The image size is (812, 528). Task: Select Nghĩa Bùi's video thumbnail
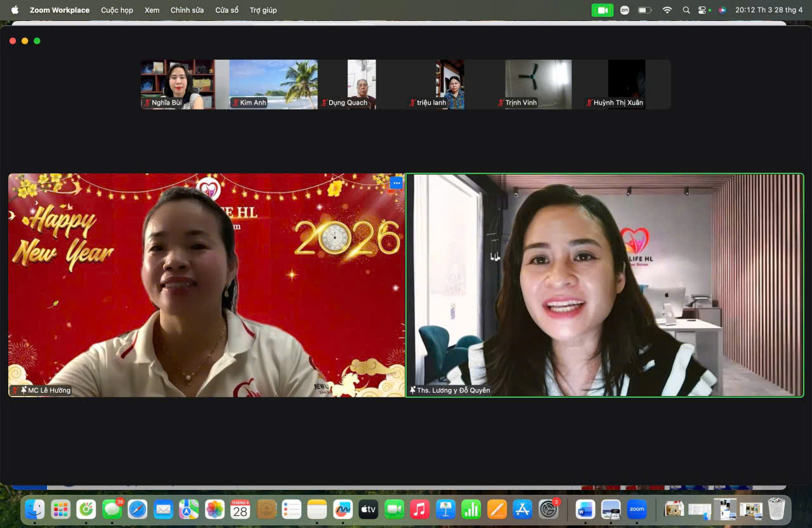[177, 84]
